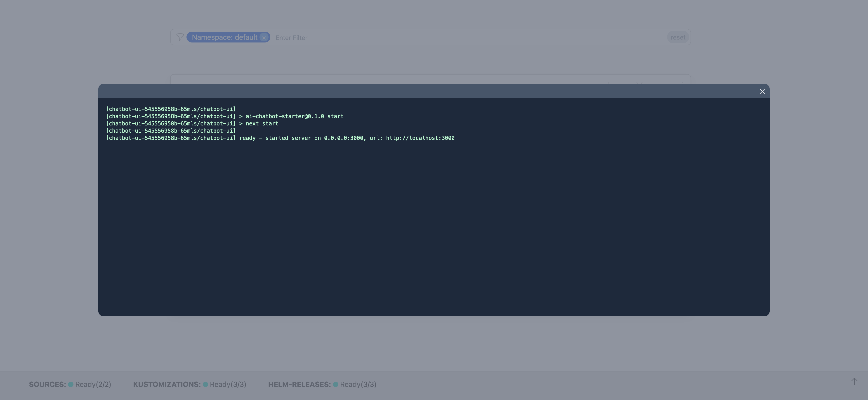The height and width of the screenshot is (400, 868).
Task: Remove the Namespace: default filter chip
Action: coord(264,37)
